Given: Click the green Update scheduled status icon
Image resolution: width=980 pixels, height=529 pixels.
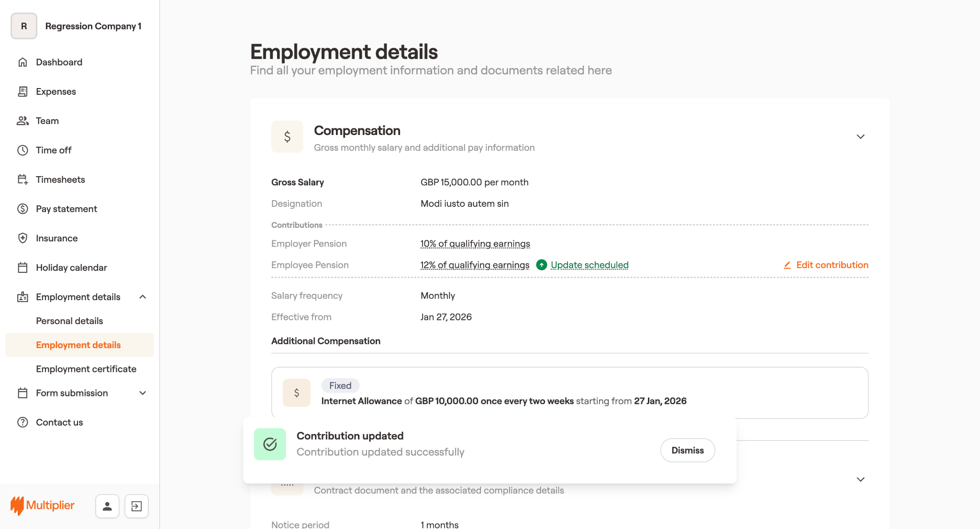Looking at the screenshot, I should click(x=541, y=265).
